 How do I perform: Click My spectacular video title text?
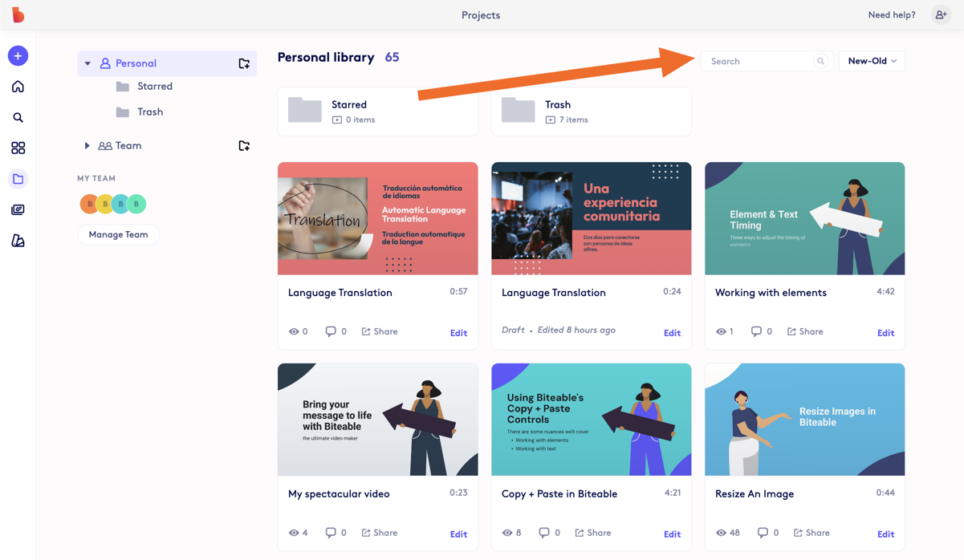click(x=339, y=494)
